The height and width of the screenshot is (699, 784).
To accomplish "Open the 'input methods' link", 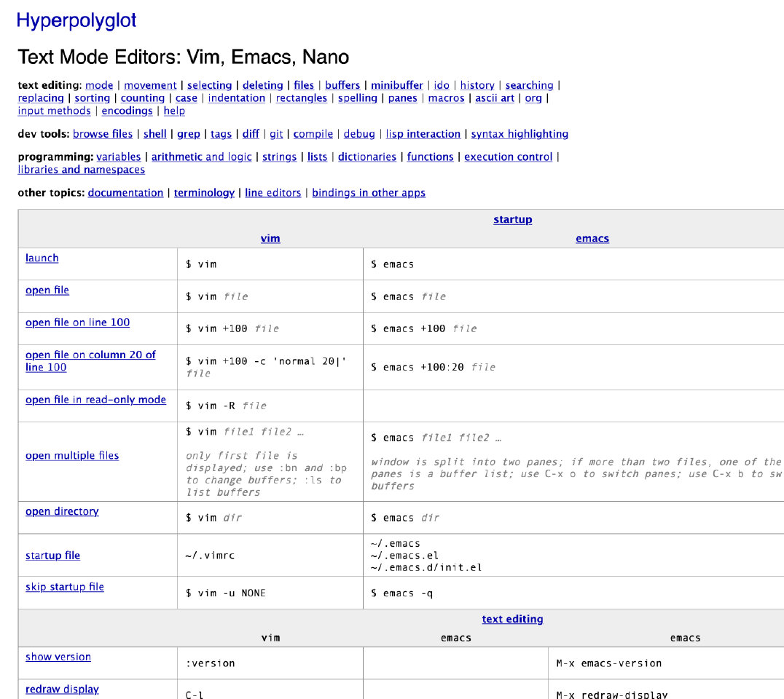I will coord(55,111).
